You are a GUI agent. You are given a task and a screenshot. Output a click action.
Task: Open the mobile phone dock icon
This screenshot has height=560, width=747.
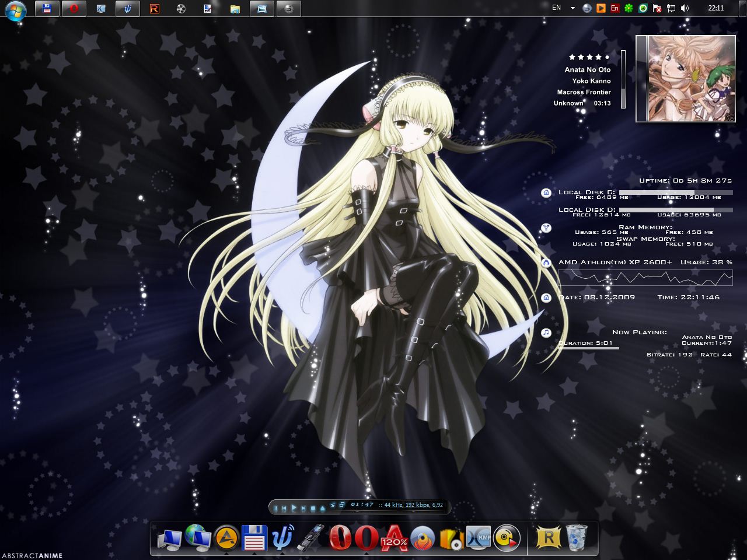[x=310, y=538]
